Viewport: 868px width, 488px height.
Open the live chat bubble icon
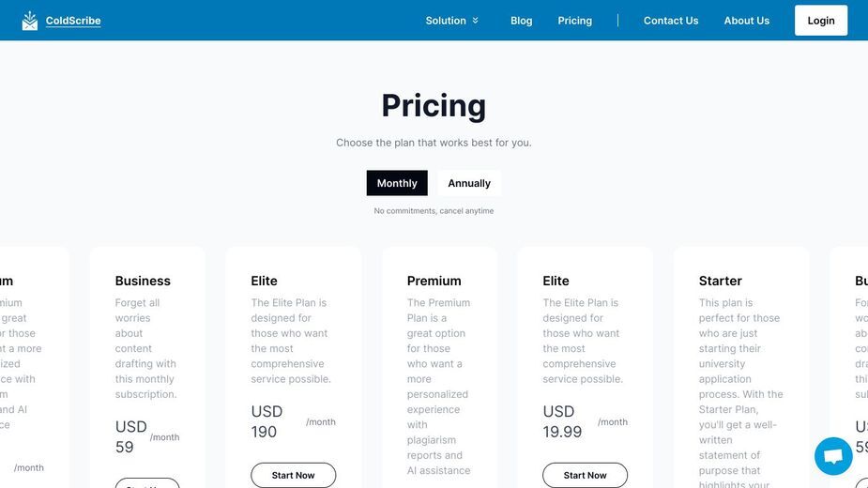coord(833,456)
